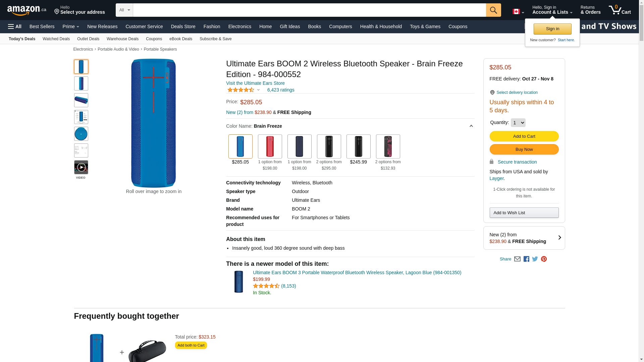644x362 pixels.
Task: Go to Warehouse Deals tab
Action: point(122,39)
